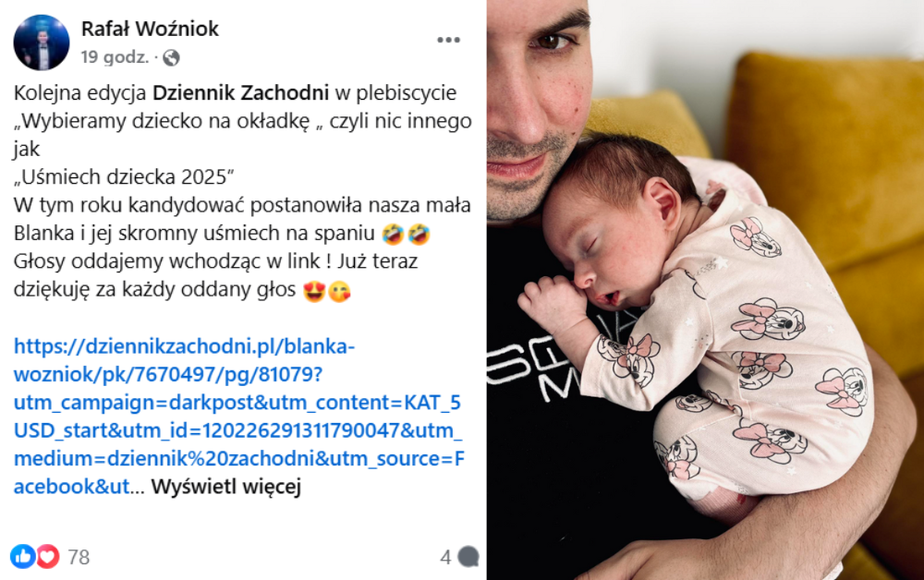Screen dimensions: 924x580
Task: Expand post with 'Wyświetl więcej'
Action: coord(225,487)
